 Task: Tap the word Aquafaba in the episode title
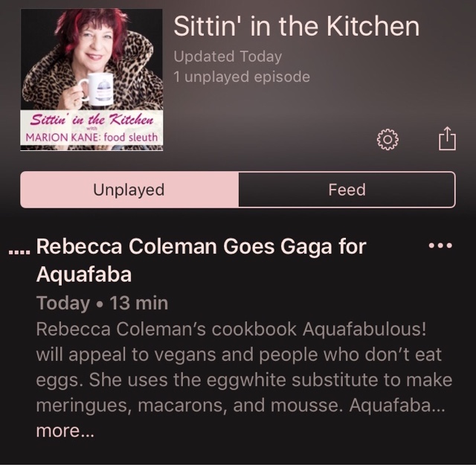pyautogui.click(x=84, y=274)
